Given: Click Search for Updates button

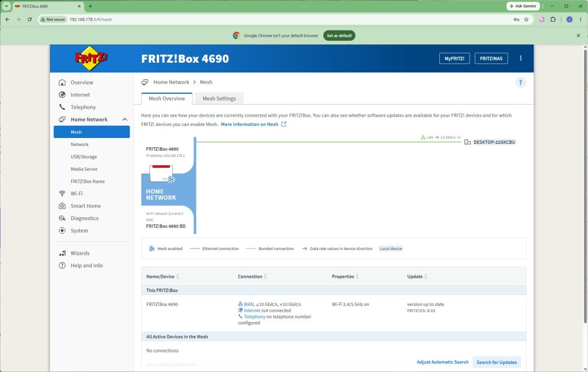Looking at the screenshot, I should [x=497, y=362].
